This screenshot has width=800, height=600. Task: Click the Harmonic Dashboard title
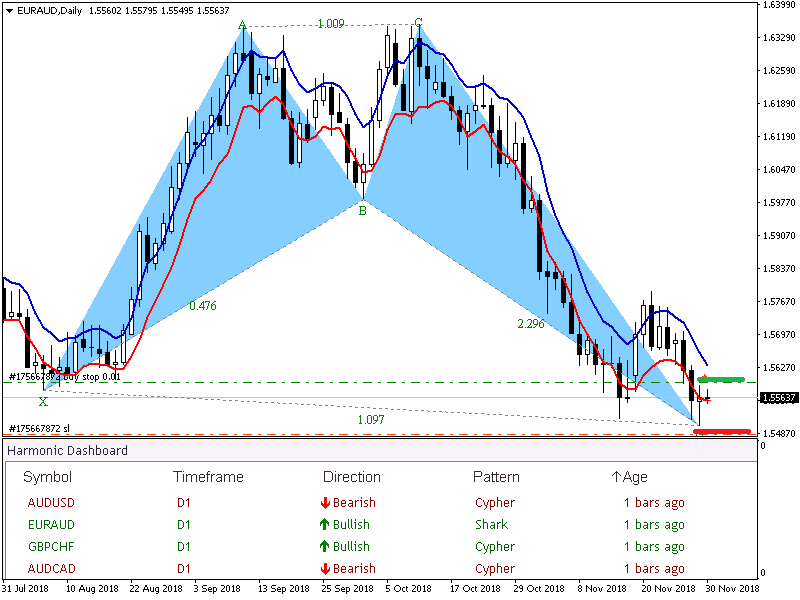tap(67, 451)
